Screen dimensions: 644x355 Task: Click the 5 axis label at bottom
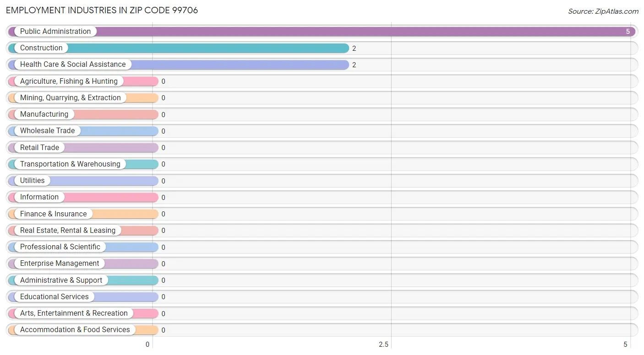click(625, 344)
